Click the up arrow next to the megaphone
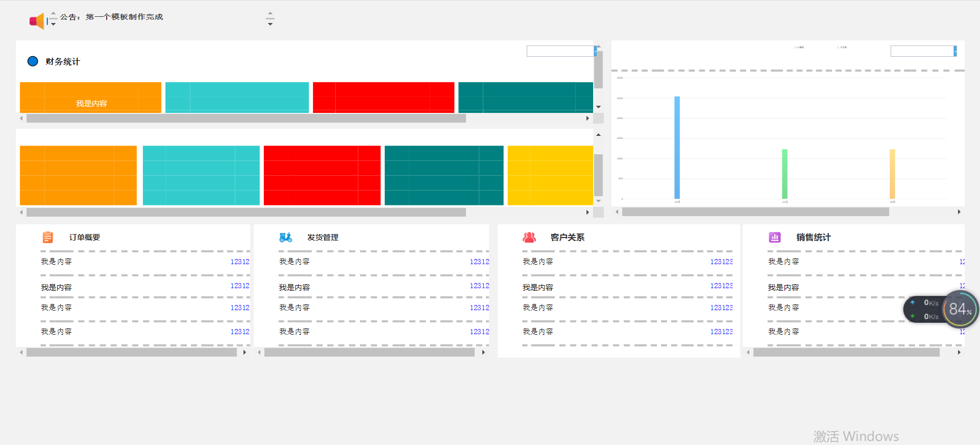980x445 pixels. point(53,13)
